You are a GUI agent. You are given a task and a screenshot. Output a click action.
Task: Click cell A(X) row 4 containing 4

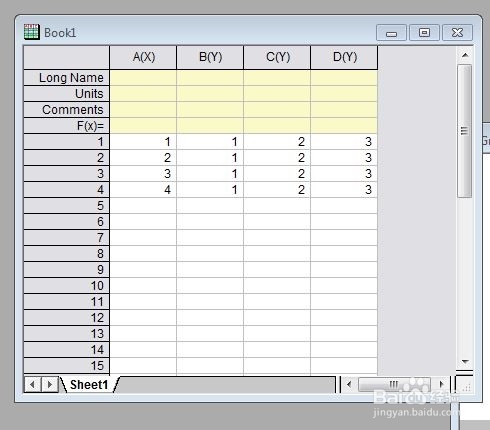coord(143,190)
